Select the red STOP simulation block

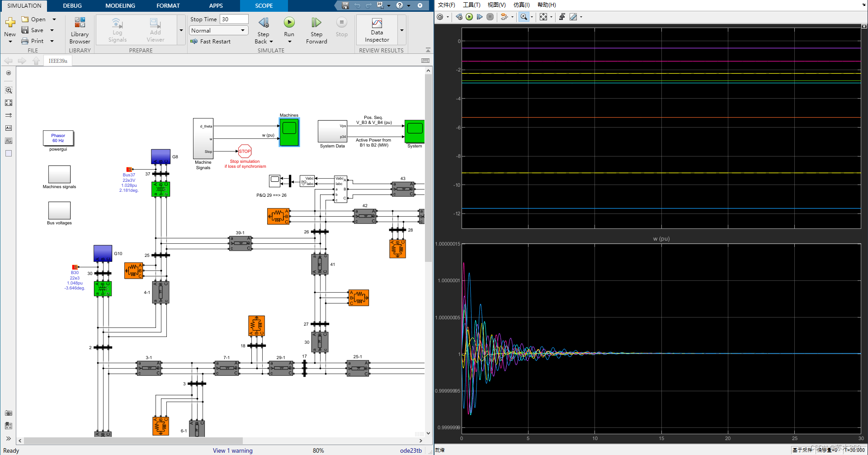click(x=245, y=152)
